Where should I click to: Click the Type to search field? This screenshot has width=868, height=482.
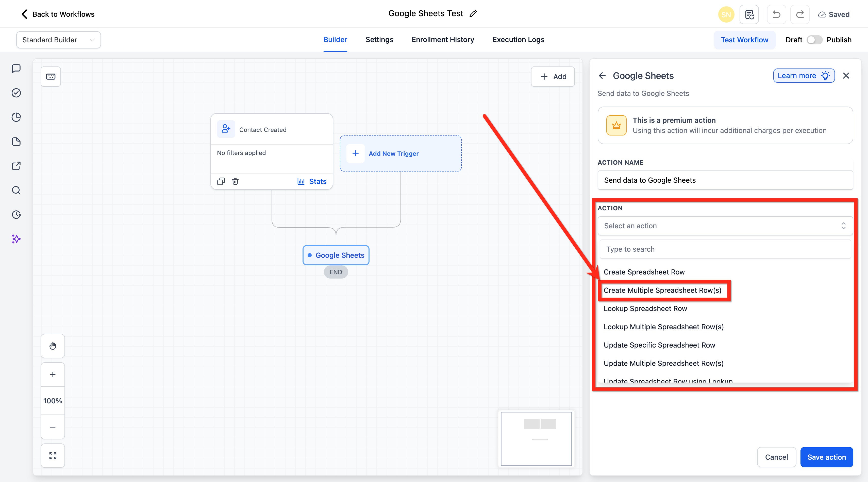tap(725, 249)
